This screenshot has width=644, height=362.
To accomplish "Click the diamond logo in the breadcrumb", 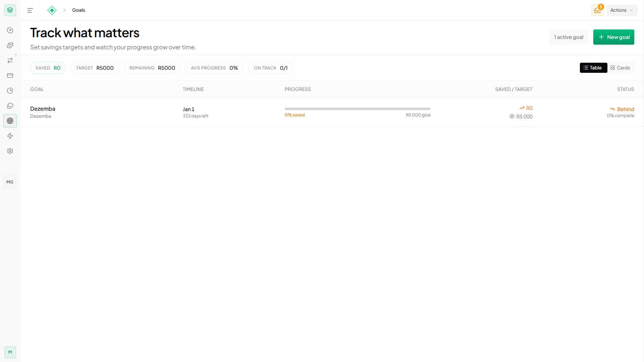I will click(x=52, y=10).
